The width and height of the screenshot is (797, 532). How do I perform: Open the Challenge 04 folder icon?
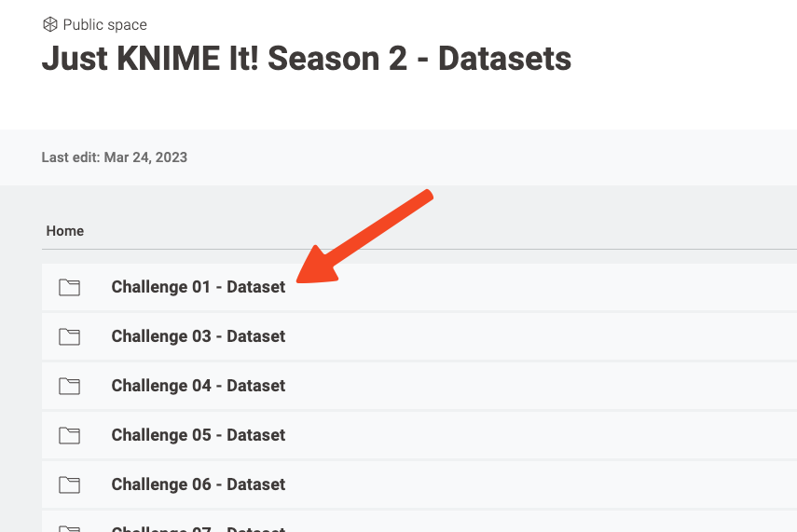[x=69, y=386]
